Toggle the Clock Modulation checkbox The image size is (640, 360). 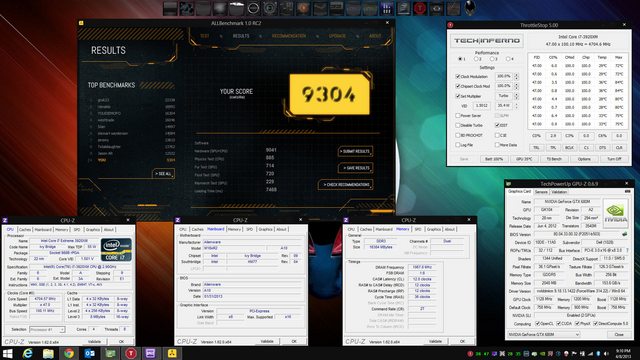click(458, 76)
